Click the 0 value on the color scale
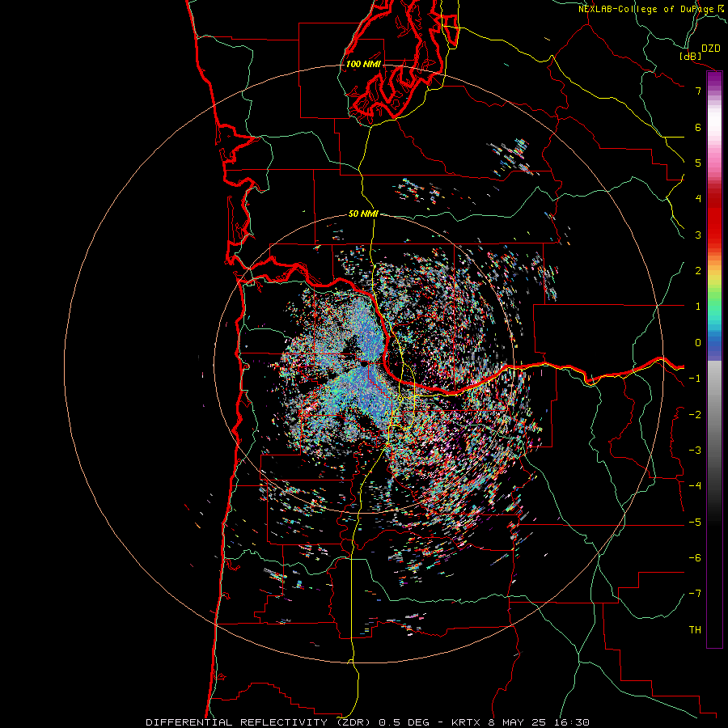The width and height of the screenshot is (728, 728). (x=698, y=343)
